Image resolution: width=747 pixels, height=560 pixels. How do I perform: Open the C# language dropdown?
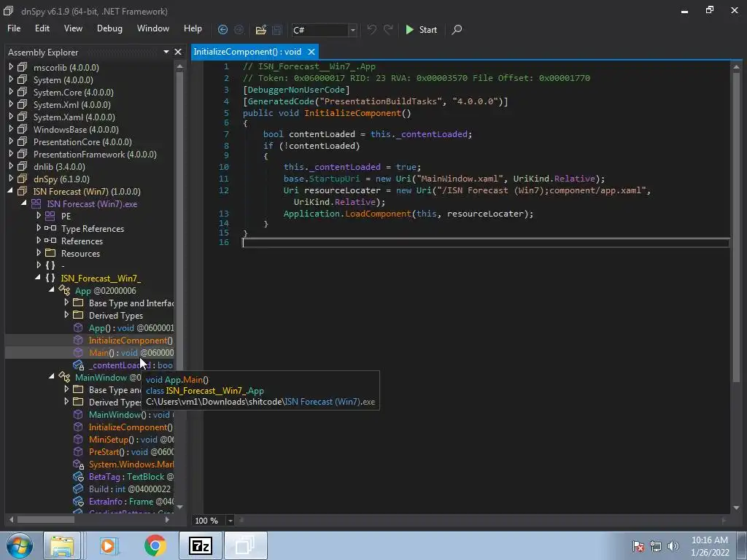(x=352, y=30)
